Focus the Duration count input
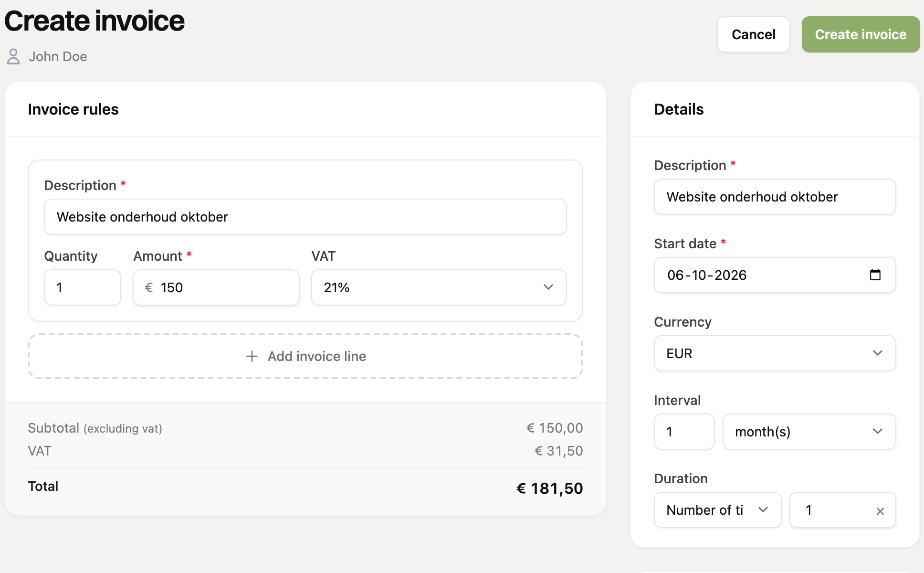The height and width of the screenshot is (573, 924). [842, 510]
